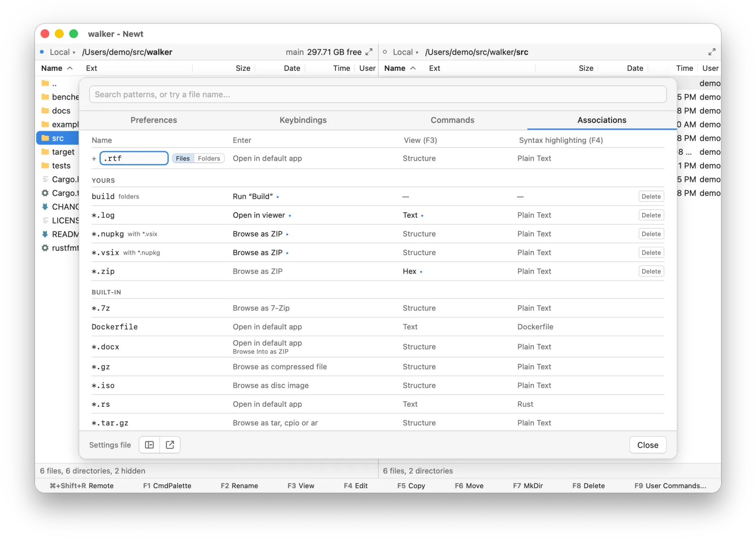756x539 pixels.
Task: Click the open-externally icon next to Settings file
Action: (170, 445)
